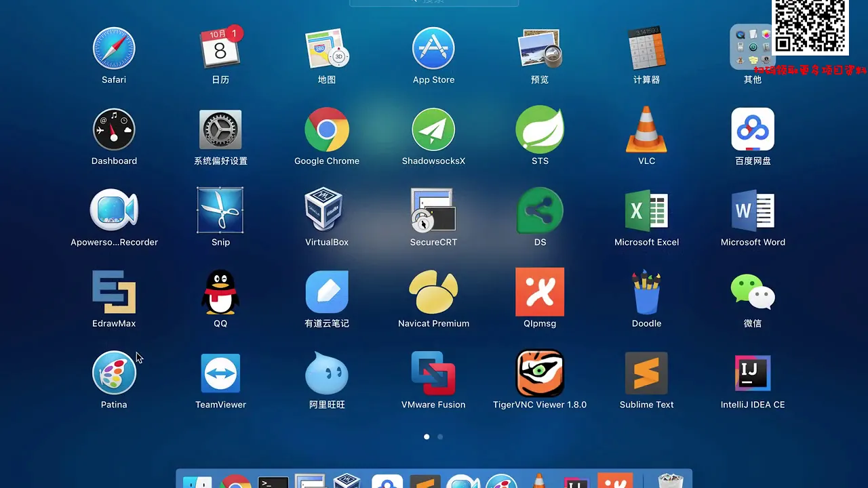Open WeChat (微信)
868x488 pixels.
point(753,292)
